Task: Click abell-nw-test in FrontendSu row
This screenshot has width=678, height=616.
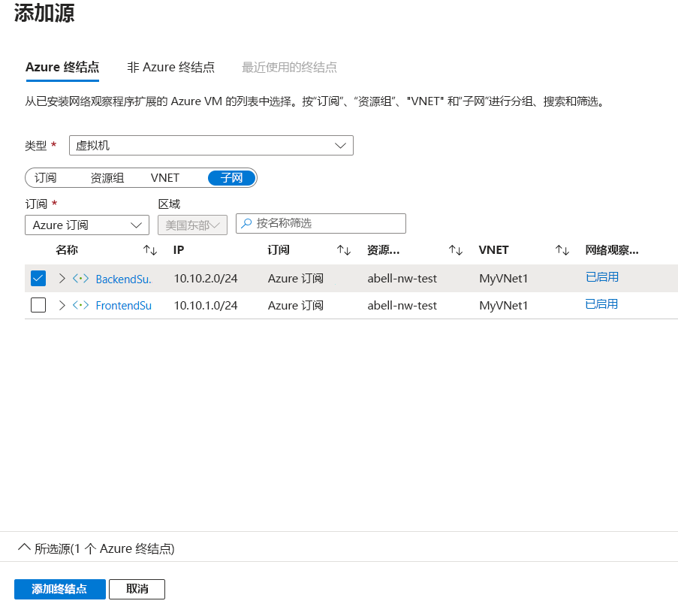Action: pos(402,306)
